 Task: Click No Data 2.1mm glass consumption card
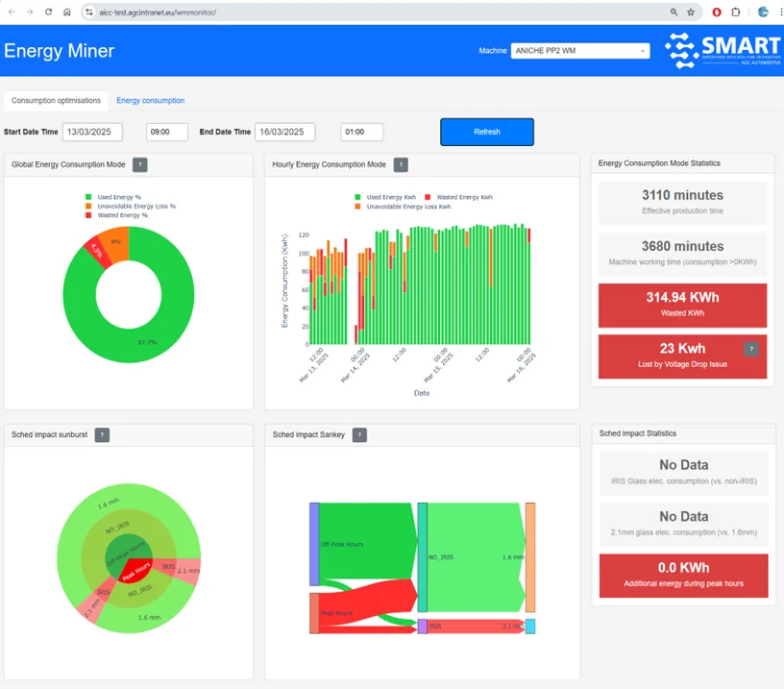tap(683, 524)
